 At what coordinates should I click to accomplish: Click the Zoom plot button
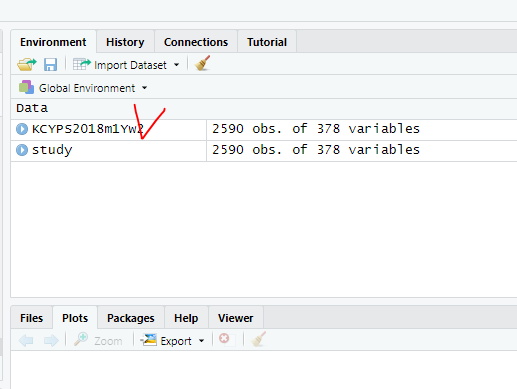98,340
